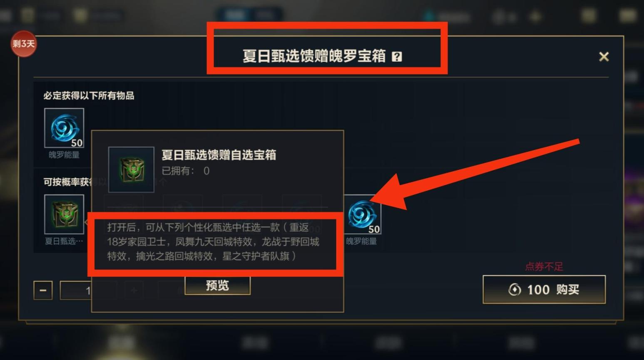Click the 100 购买 purchase button

pos(544,290)
